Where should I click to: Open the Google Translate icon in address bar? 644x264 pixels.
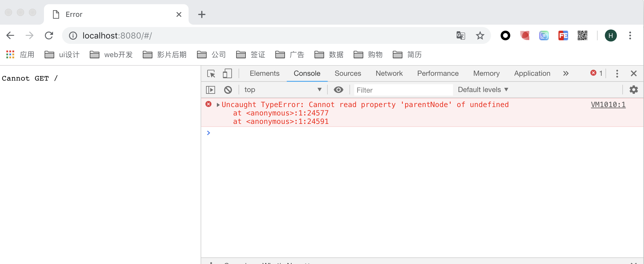pos(461,36)
